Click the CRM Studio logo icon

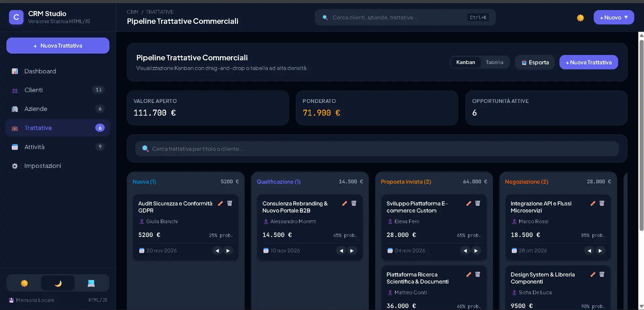point(16,17)
